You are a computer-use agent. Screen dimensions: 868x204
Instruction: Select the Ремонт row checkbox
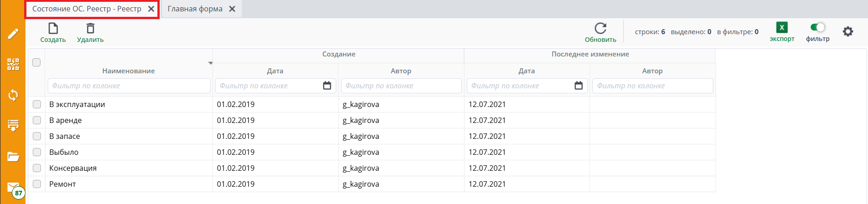pyautogui.click(x=37, y=184)
